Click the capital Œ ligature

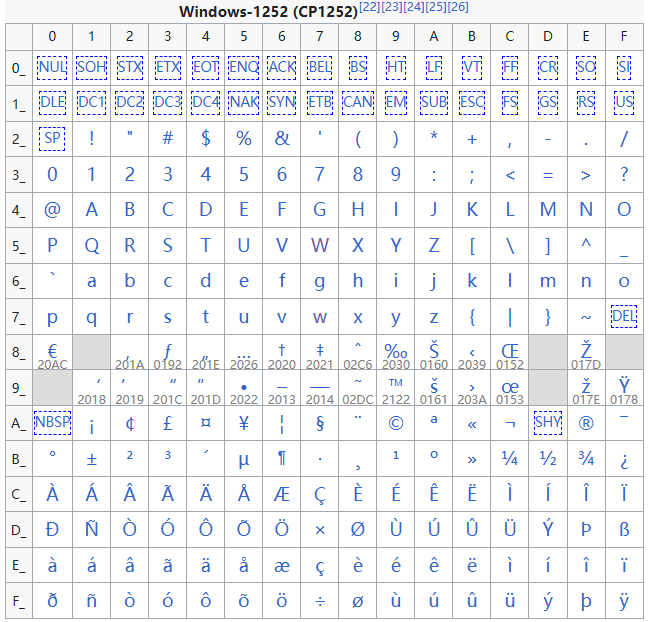pos(510,351)
